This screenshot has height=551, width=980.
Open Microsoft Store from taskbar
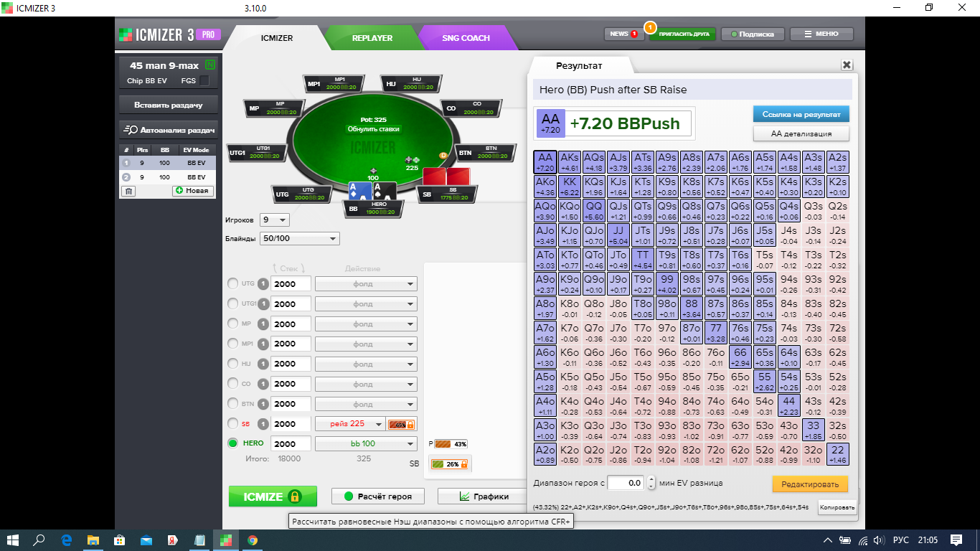click(x=120, y=540)
